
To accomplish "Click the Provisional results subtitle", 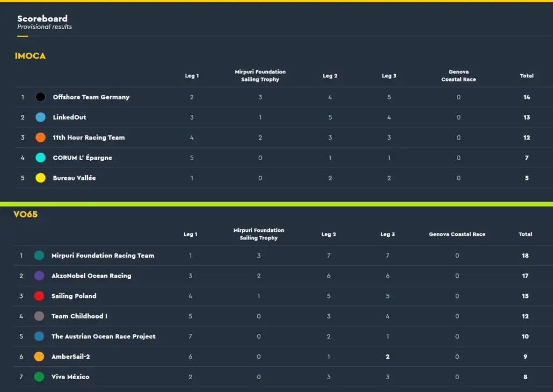I will point(45,27).
